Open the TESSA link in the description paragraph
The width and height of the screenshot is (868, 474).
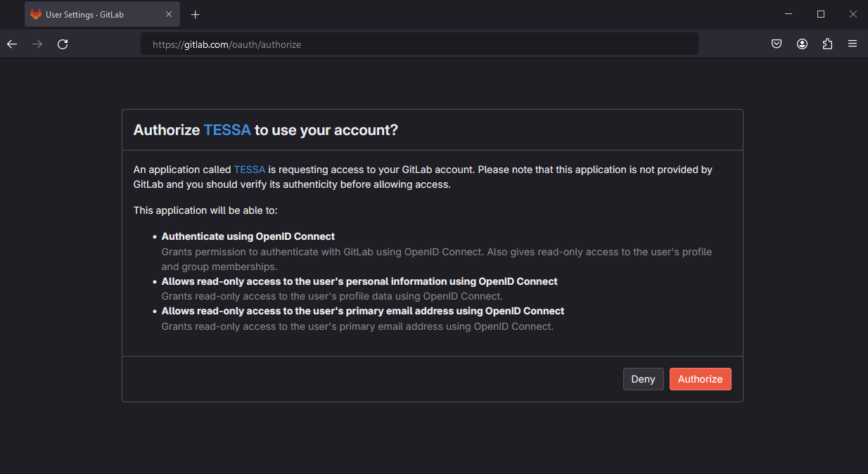[249, 169]
